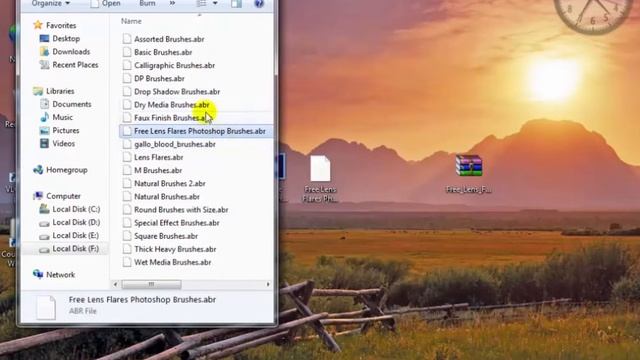This screenshot has width=640, height=360.
Task: Select Free Lens Flares Photoshop Brushes.abr file icon
Action: [x=127, y=131]
